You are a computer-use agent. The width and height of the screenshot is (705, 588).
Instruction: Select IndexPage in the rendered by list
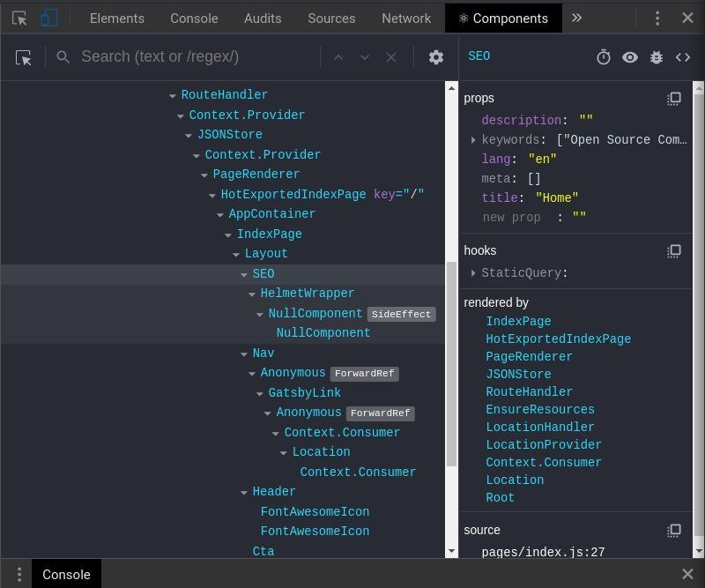point(518,321)
